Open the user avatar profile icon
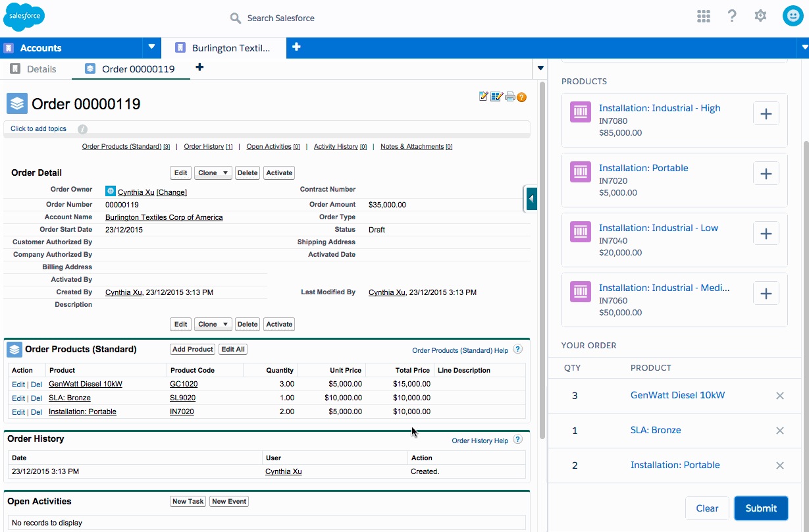 (x=792, y=16)
